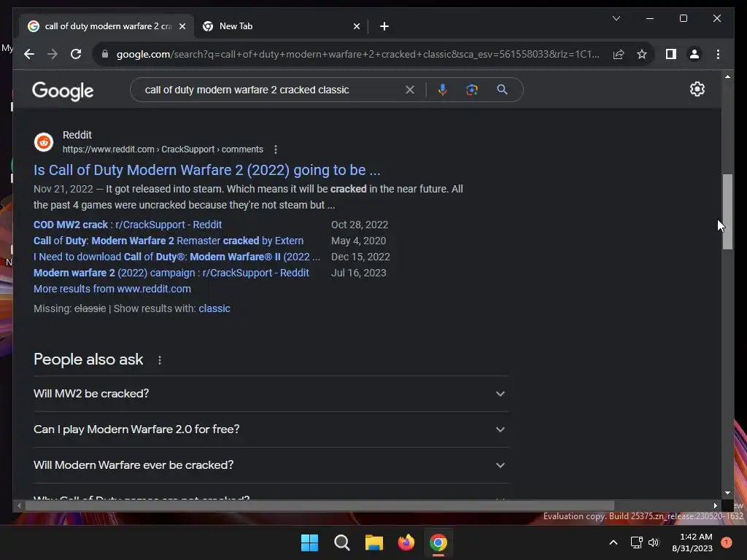Open Chrome profile avatar menu

694,54
